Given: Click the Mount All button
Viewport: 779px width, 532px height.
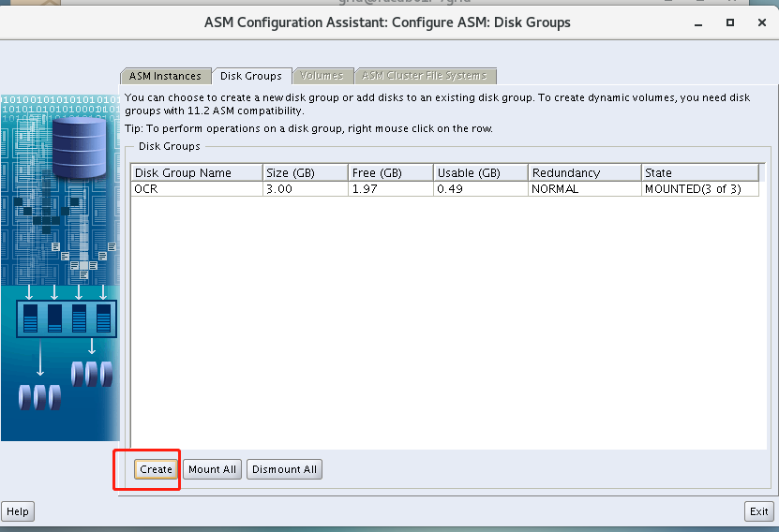Looking at the screenshot, I should (x=212, y=469).
